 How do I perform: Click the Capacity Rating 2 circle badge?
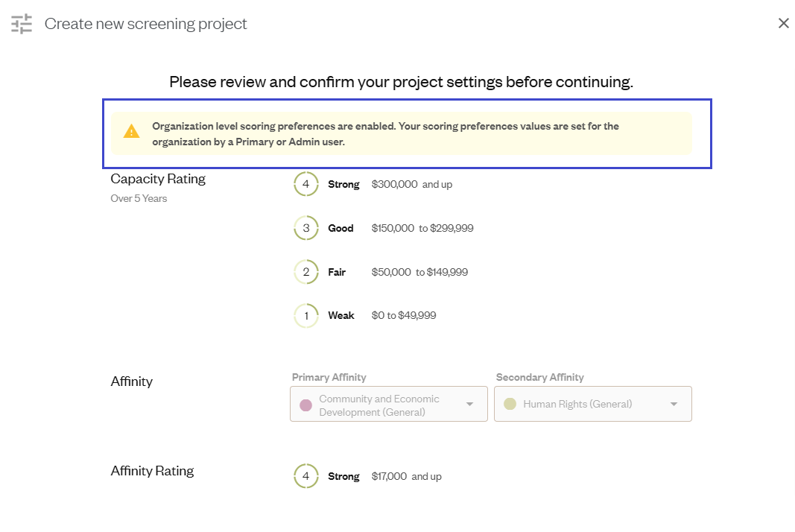[306, 272]
